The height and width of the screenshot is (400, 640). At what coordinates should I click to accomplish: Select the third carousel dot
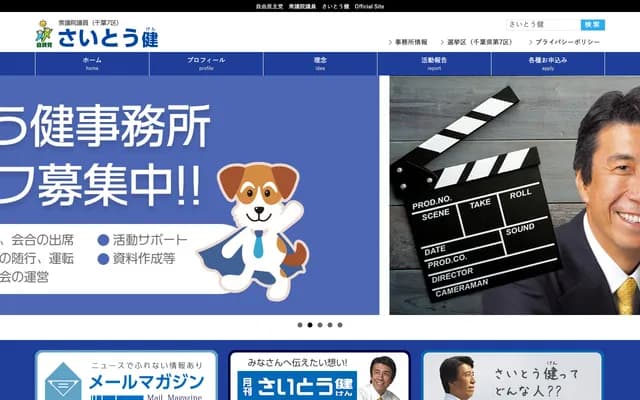319,325
